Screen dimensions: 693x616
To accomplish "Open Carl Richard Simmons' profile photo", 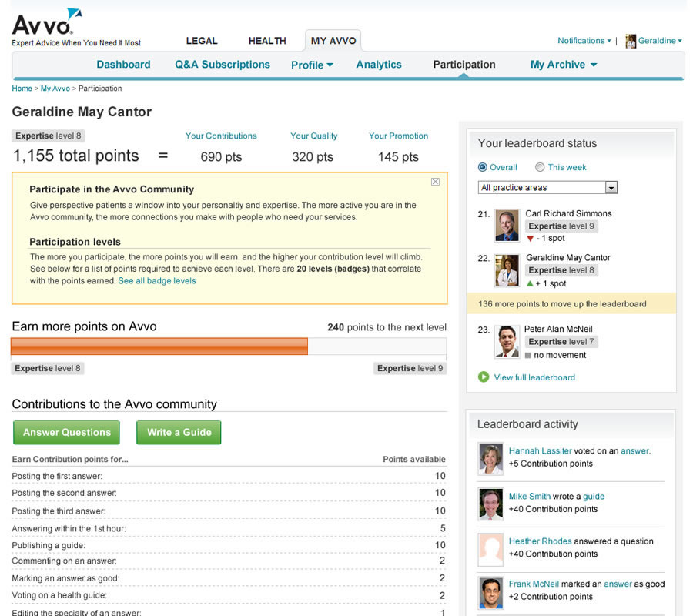I will click(x=507, y=226).
